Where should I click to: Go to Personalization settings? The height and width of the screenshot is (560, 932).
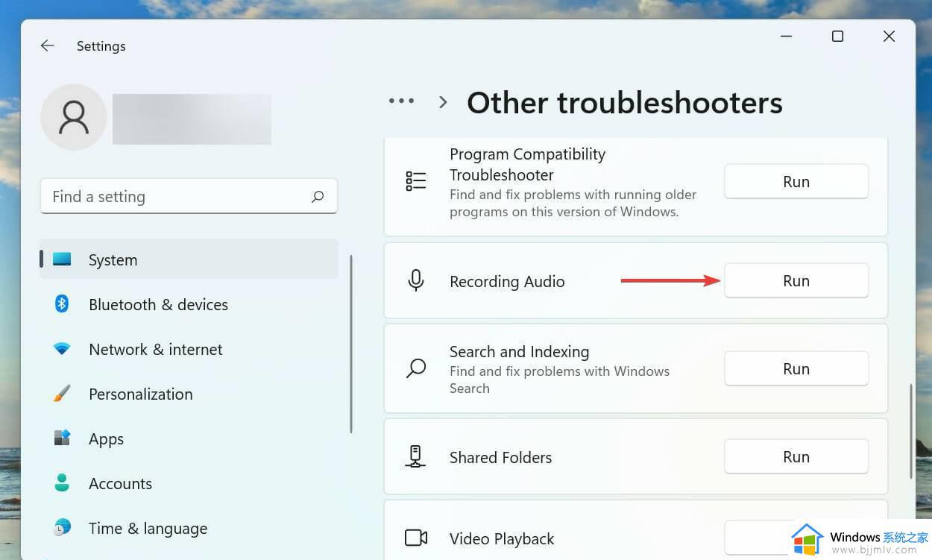pyautogui.click(x=189, y=394)
